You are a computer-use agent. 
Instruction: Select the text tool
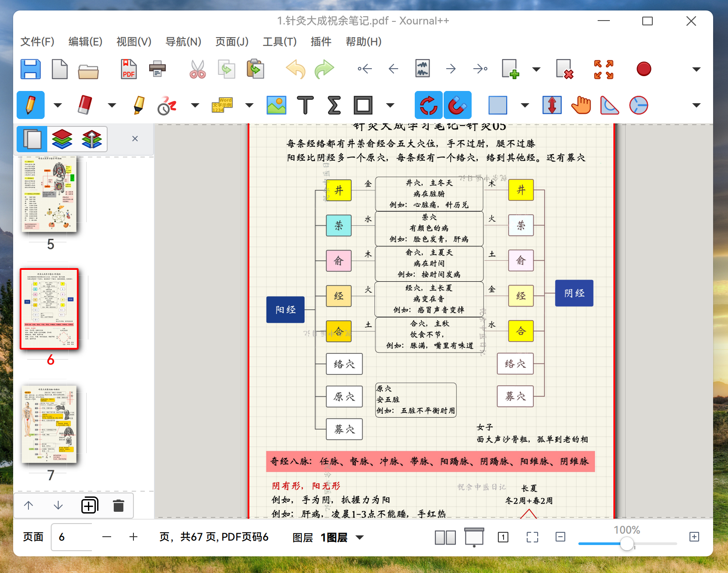(305, 105)
